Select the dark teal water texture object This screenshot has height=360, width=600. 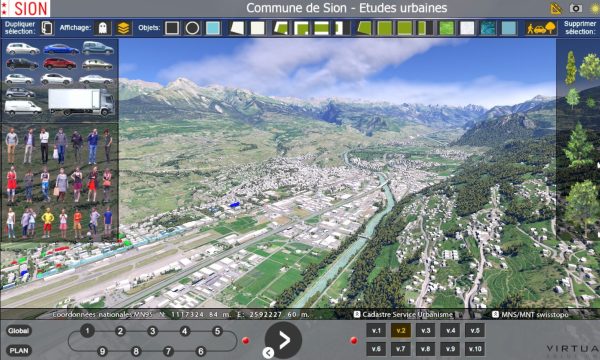click(x=488, y=28)
